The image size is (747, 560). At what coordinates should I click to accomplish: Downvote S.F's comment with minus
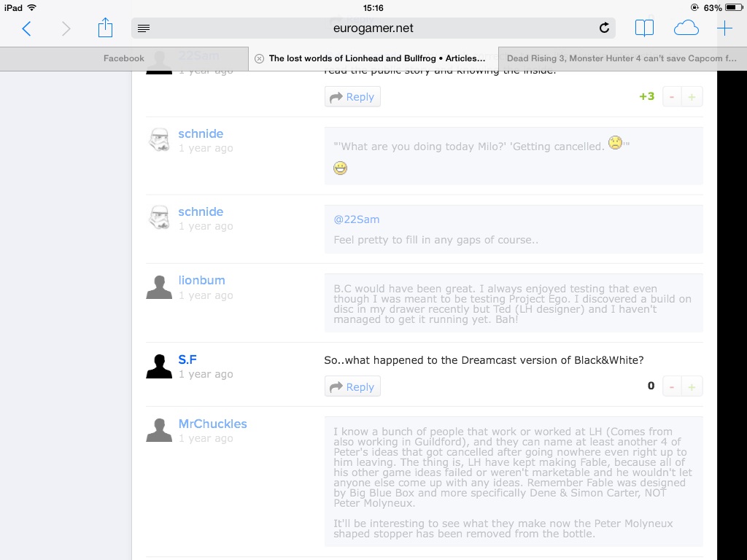coord(672,386)
